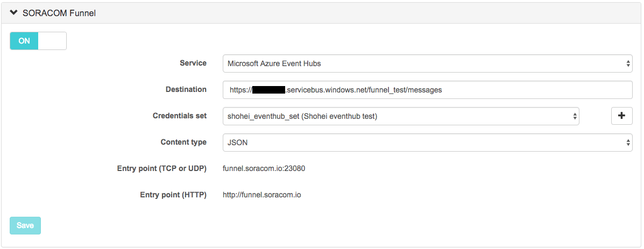Screen dimensions: 644x249
Task: Add new credentials with the plus button
Action: coord(621,116)
